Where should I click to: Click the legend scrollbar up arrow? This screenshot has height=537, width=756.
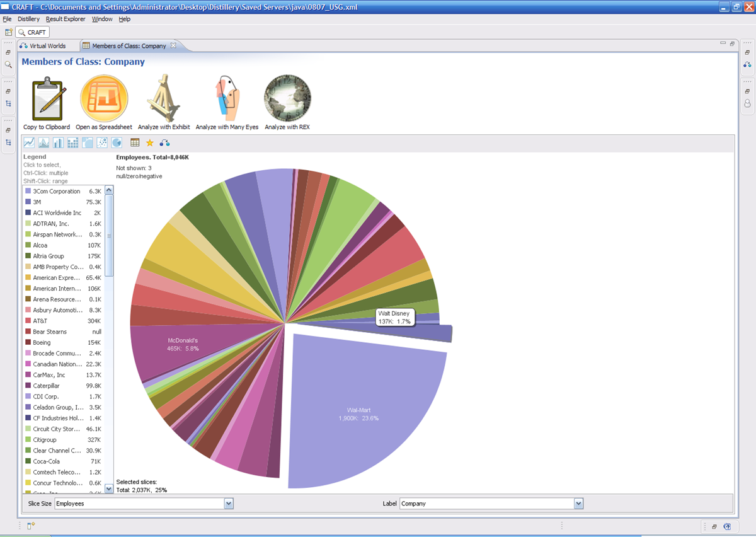(x=109, y=190)
